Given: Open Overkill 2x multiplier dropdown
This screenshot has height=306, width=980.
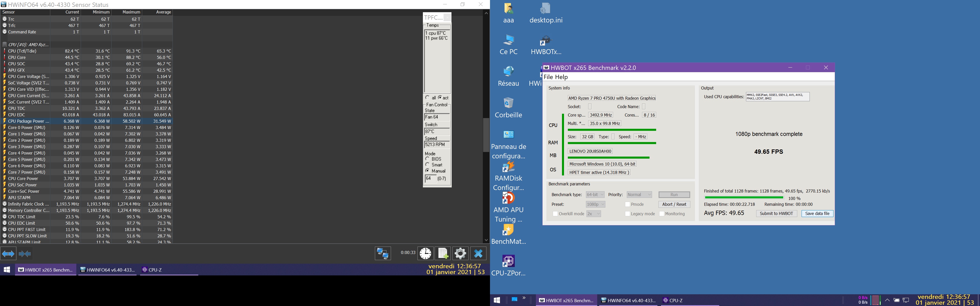Looking at the screenshot, I should [593, 214].
